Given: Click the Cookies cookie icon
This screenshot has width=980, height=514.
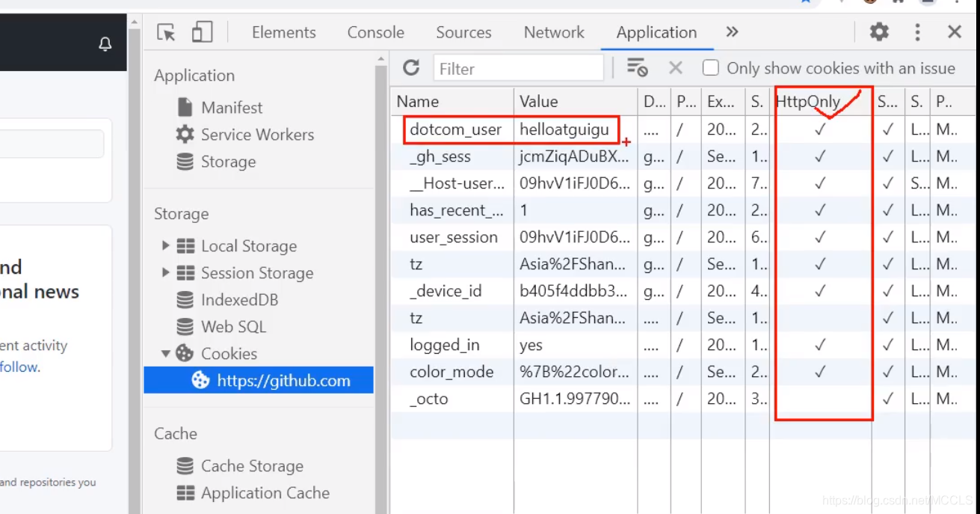Looking at the screenshot, I should (x=185, y=353).
